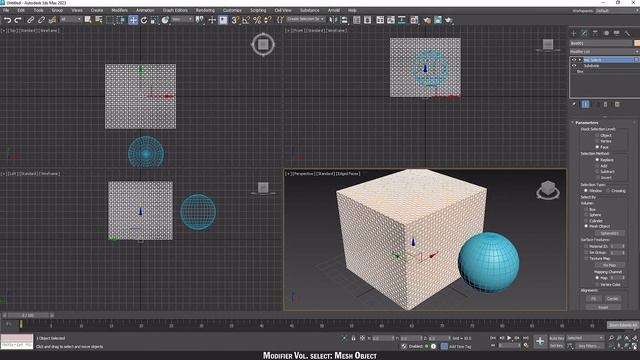Click the Key Filters button
Viewport: 640px width, 360px height.
[589, 346]
